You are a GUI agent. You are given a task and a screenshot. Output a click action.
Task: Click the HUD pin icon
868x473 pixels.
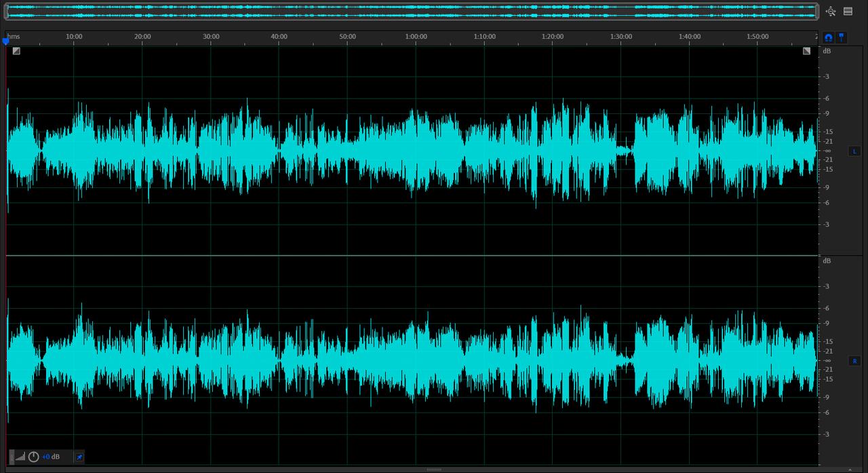(x=79, y=457)
